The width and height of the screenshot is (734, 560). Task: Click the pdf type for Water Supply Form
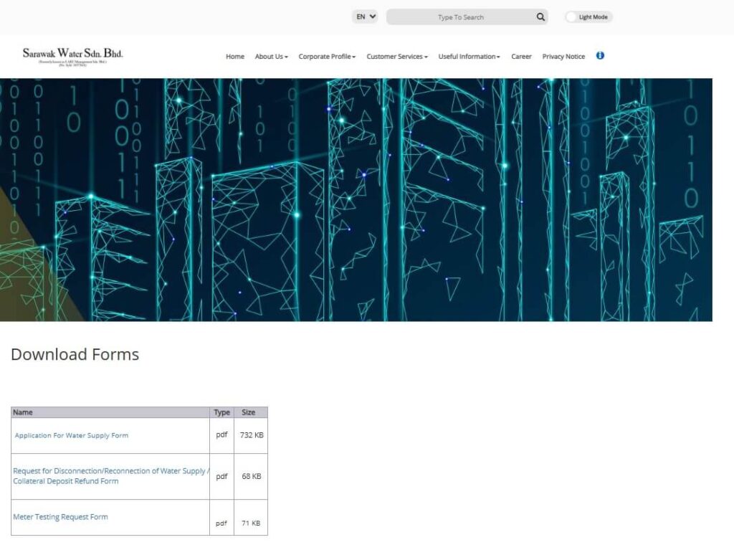(x=221, y=435)
